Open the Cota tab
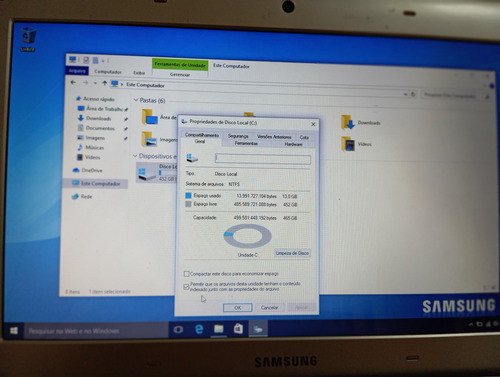The width and height of the screenshot is (500, 377). (304, 137)
